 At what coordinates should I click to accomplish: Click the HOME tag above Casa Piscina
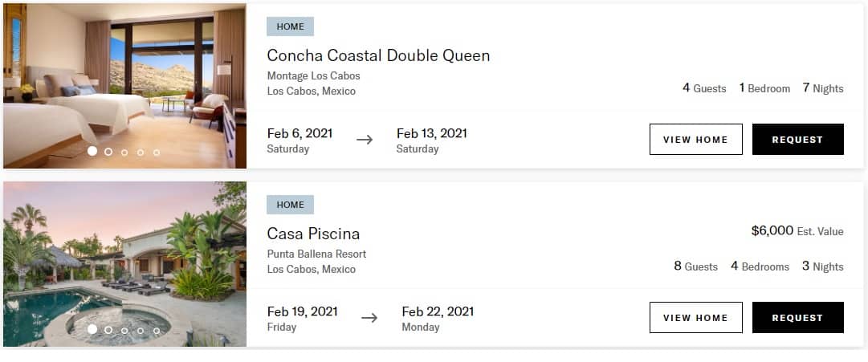(x=290, y=205)
